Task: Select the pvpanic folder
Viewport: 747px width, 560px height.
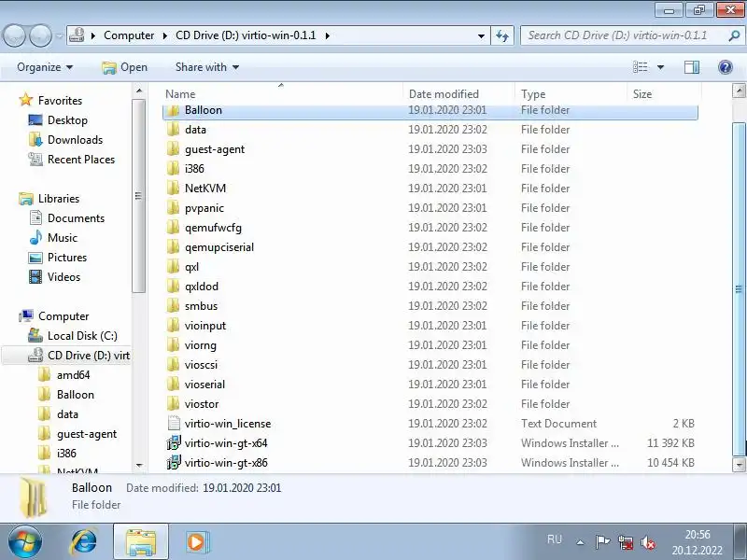Action: pos(430,207)
